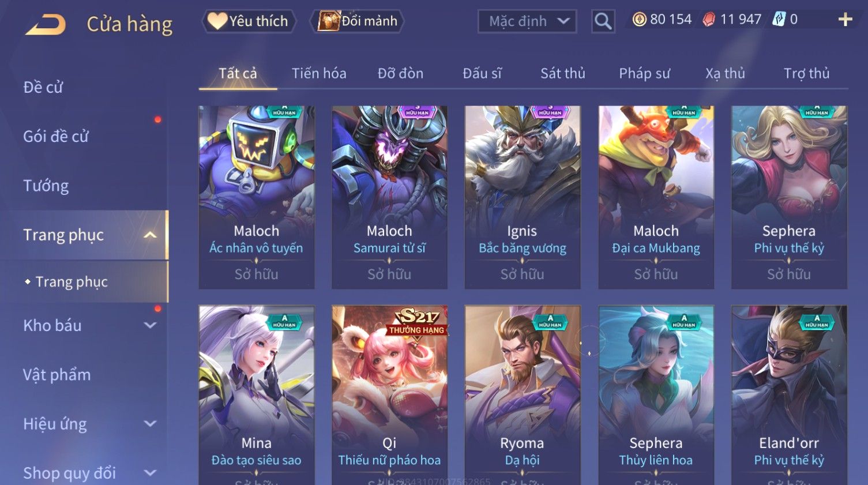Open the Mặc định sort dropdown
Image resolution: width=868 pixels, height=485 pixels.
(x=527, y=21)
